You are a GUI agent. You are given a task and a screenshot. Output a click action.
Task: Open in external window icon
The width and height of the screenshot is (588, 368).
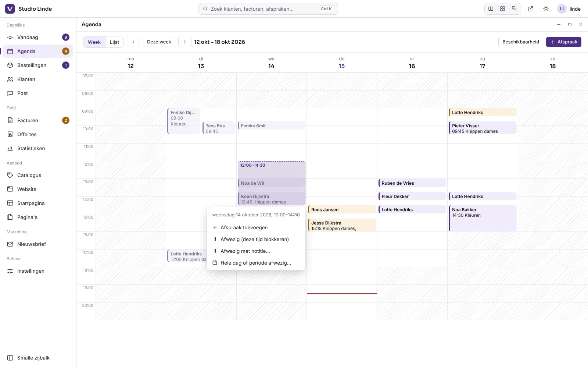(x=530, y=9)
